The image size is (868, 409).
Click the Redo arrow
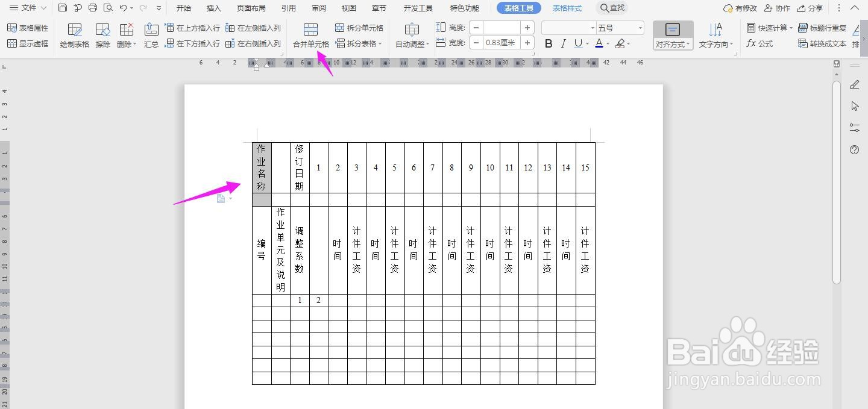pyautogui.click(x=143, y=8)
